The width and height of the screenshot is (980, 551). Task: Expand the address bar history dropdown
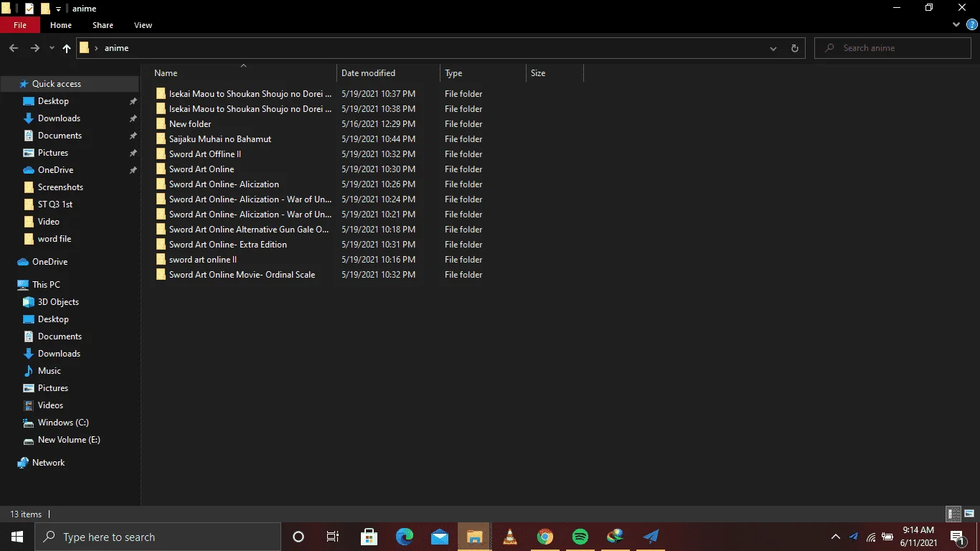point(773,49)
